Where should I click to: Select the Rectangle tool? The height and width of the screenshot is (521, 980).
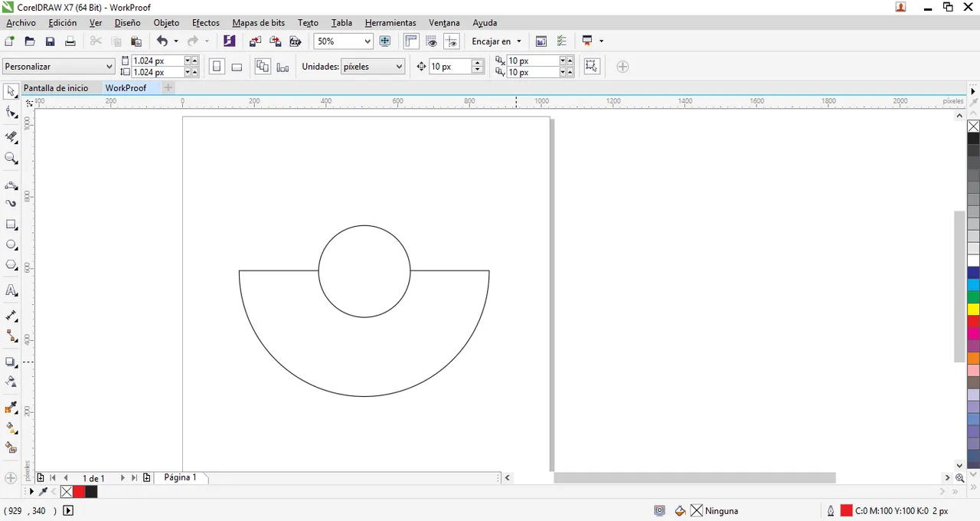(11, 224)
